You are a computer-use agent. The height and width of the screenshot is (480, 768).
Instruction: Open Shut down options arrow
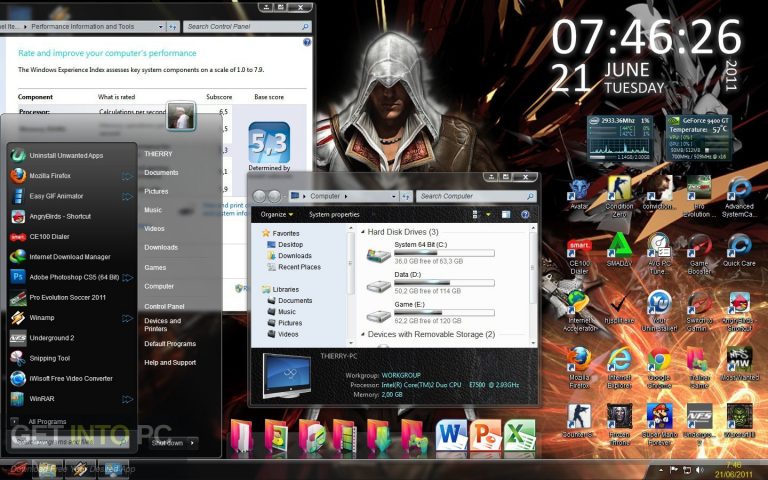click(x=192, y=443)
